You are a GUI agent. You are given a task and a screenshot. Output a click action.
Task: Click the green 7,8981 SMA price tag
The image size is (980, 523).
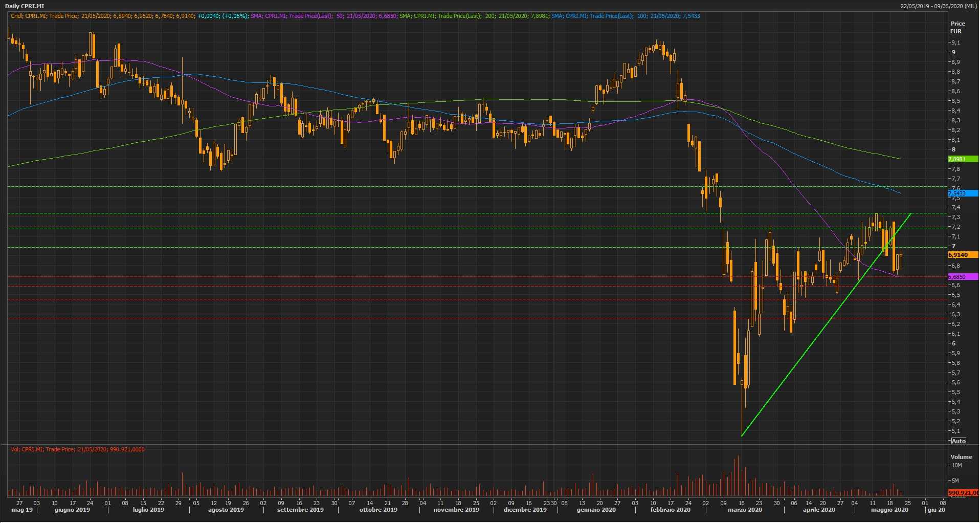pyautogui.click(x=963, y=159)
